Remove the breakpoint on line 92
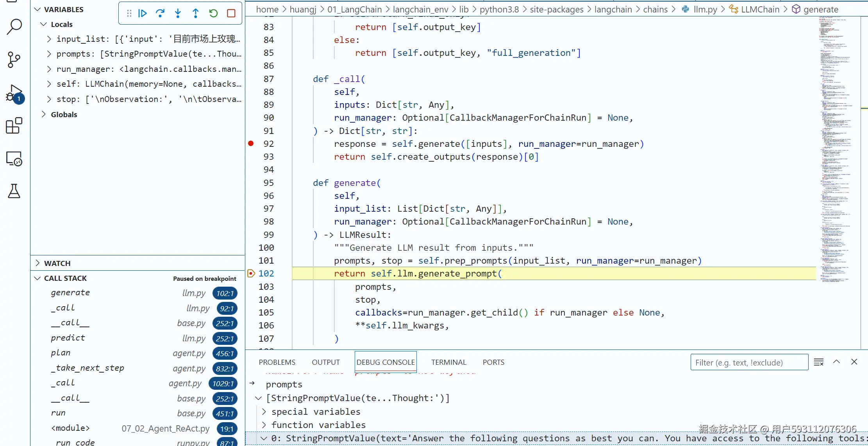 coord(251,144)
